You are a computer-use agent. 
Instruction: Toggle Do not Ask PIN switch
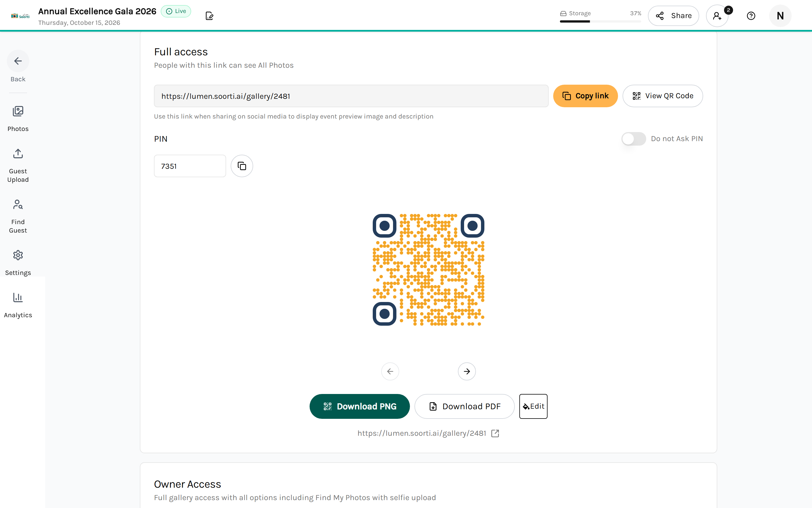click(x=633, y=139)
